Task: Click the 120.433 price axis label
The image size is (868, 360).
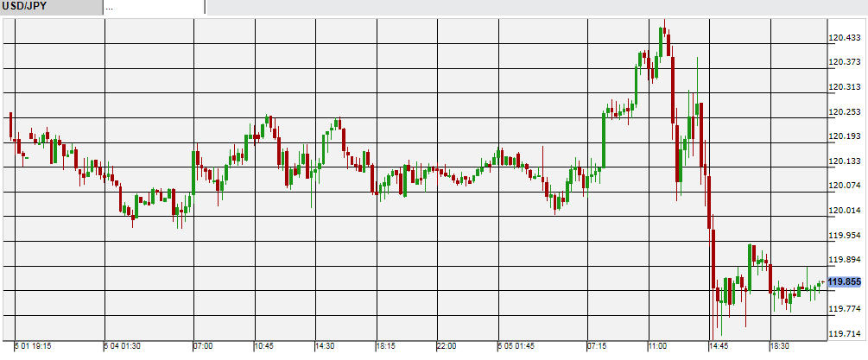Action: click(x=845, y=38)
